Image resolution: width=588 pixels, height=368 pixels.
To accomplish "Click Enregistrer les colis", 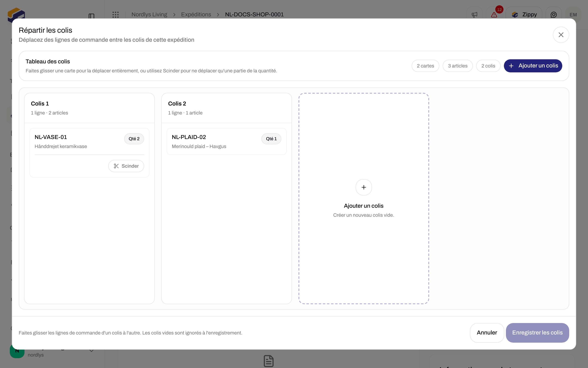I will pyautogui.click(x=537, y=333).
